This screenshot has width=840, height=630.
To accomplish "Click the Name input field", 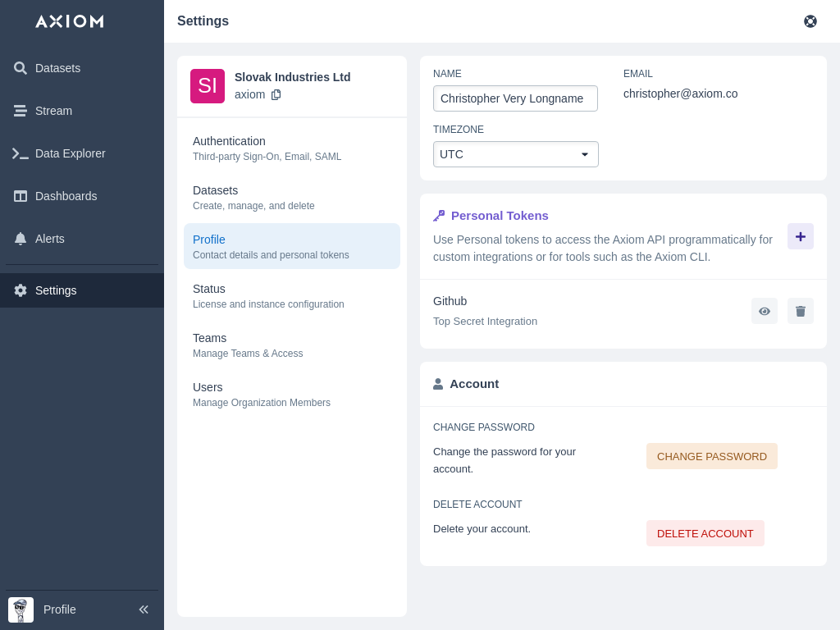I will coord(515,98).
